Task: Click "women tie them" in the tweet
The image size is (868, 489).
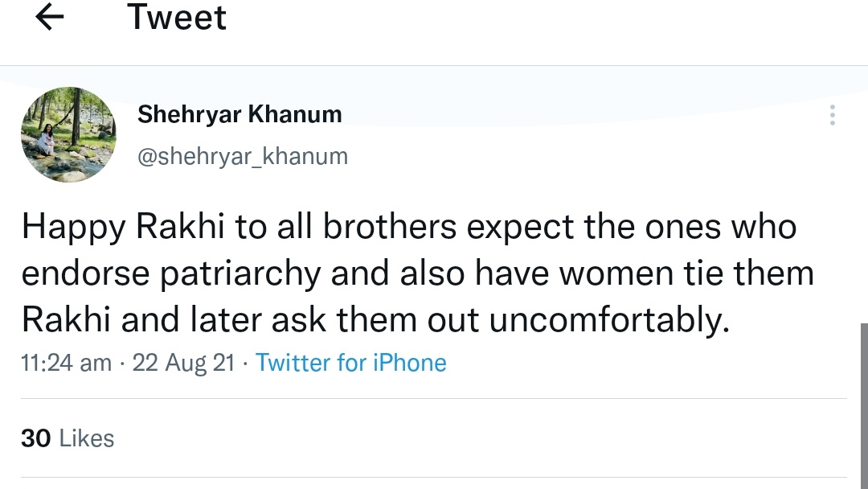Action: pos(687,274)
